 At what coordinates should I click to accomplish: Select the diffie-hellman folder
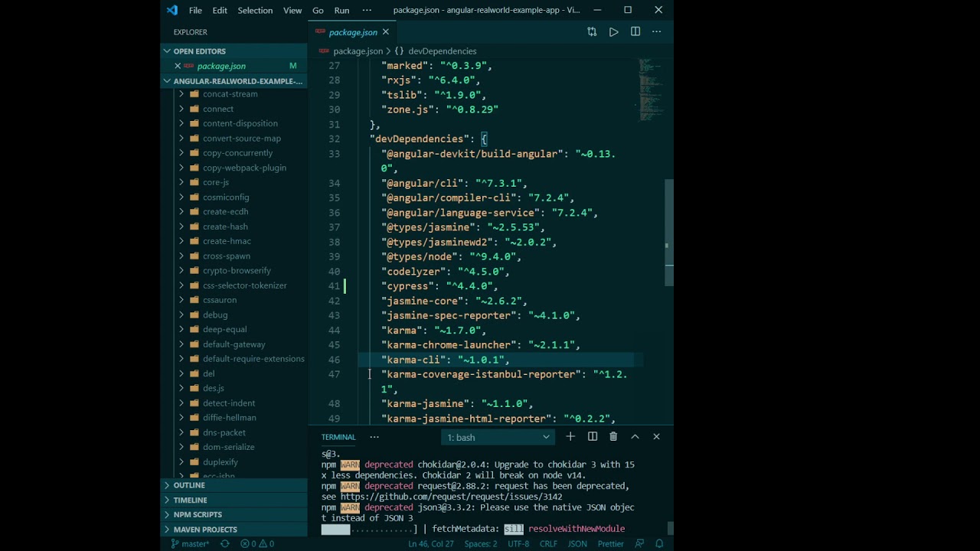[x=230, y=418]
